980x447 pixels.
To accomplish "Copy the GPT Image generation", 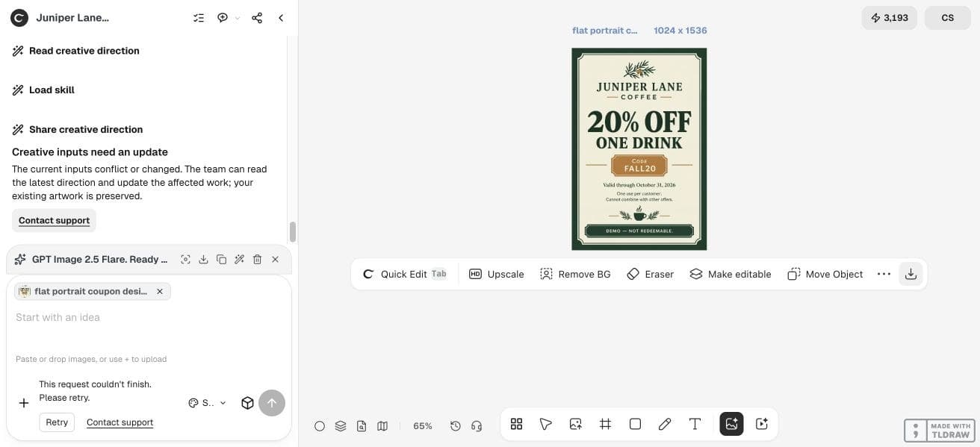I will coord(221,260).
